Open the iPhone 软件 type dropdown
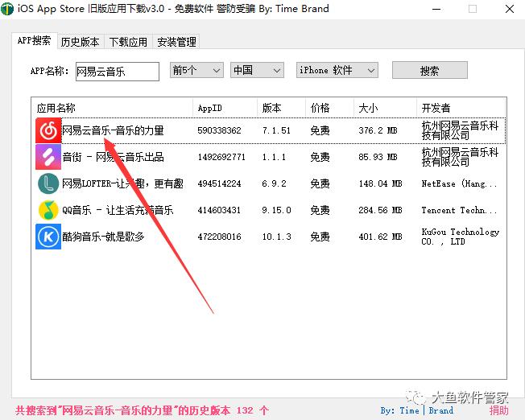The height and width of the screenshot is (420, 525). pos(337,70)
